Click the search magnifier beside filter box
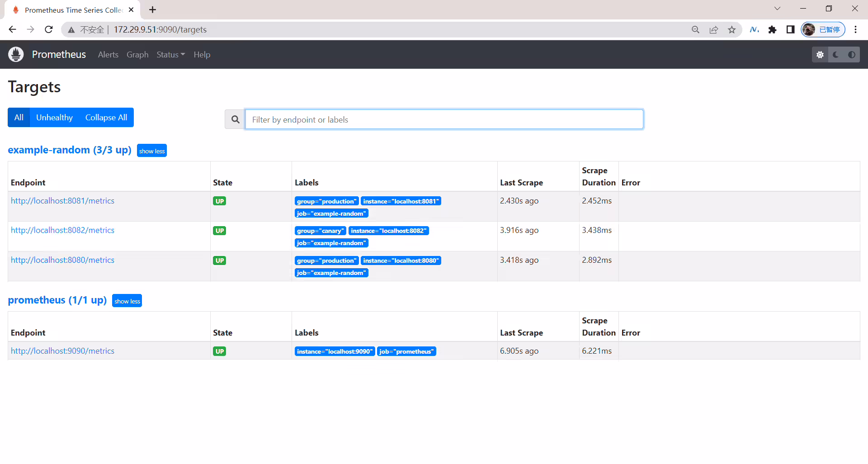The image size is (868, 464). (x=235, y=119)
